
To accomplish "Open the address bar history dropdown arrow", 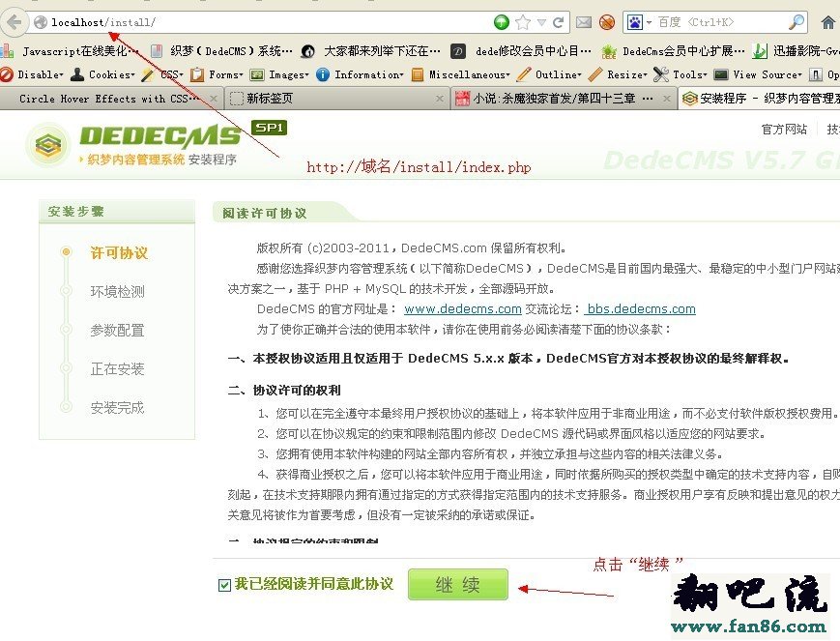I will [x=541, y=22].
